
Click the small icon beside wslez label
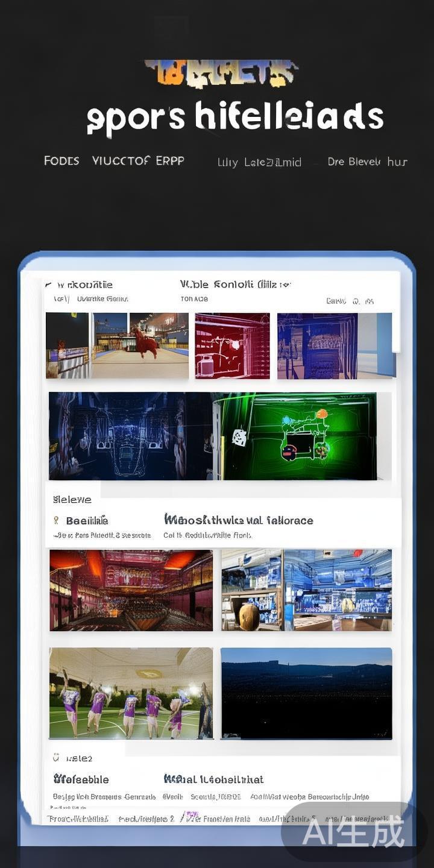point(56,757)
